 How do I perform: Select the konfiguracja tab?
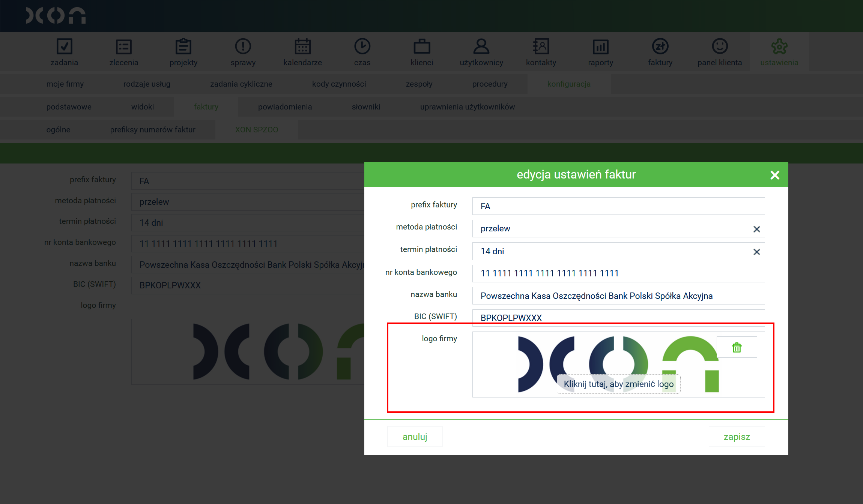tap(569, 84)
